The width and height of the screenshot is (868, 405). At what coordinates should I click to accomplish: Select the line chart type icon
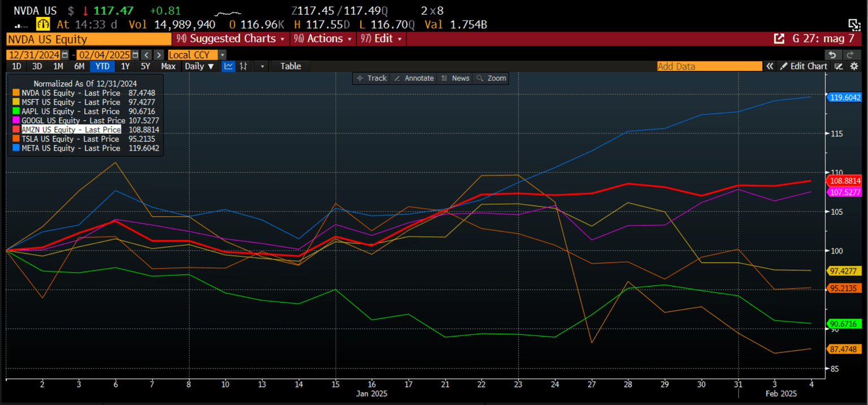[x=229, y=66]
